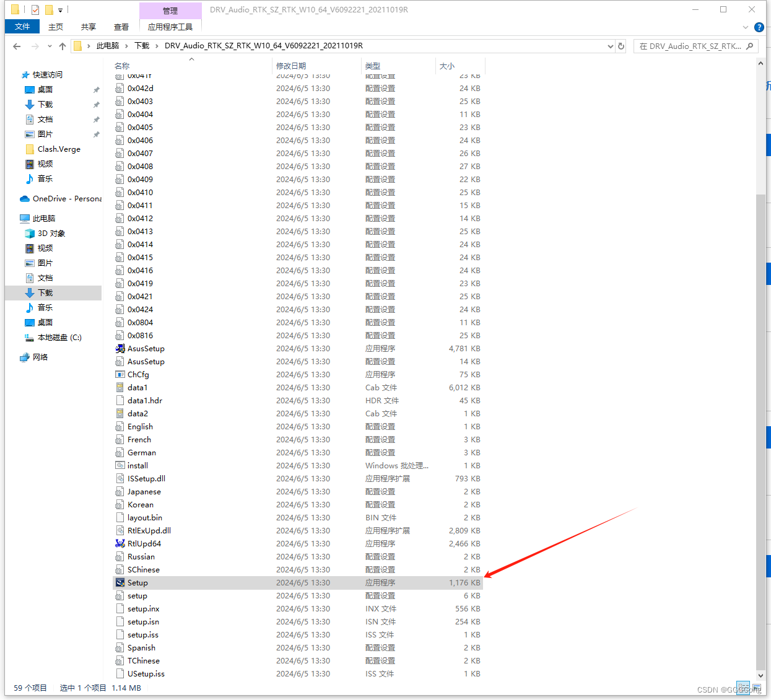Sort files by the 大小 column header
The width and height of the screenshot is (771, 700).
[x=460, y=66]
